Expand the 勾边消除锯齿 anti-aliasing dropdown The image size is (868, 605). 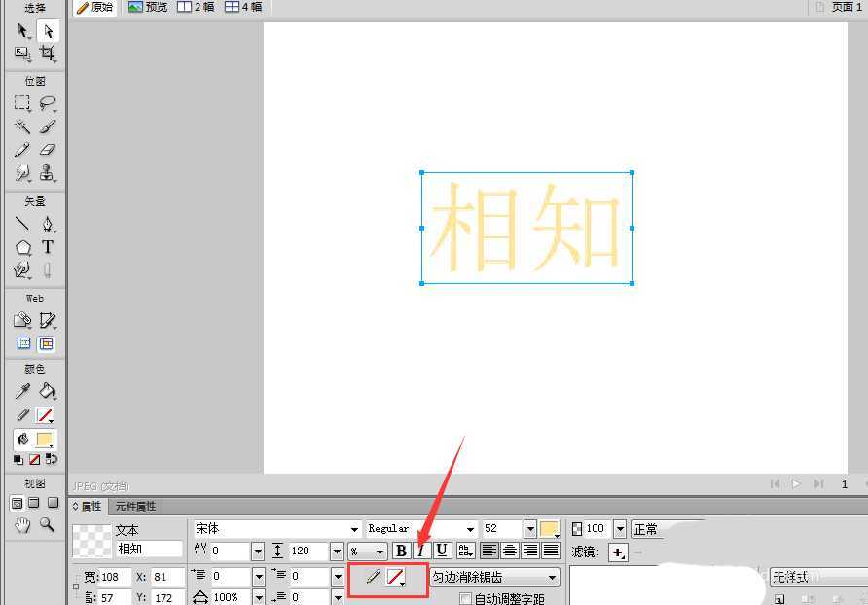coord(555,576)
